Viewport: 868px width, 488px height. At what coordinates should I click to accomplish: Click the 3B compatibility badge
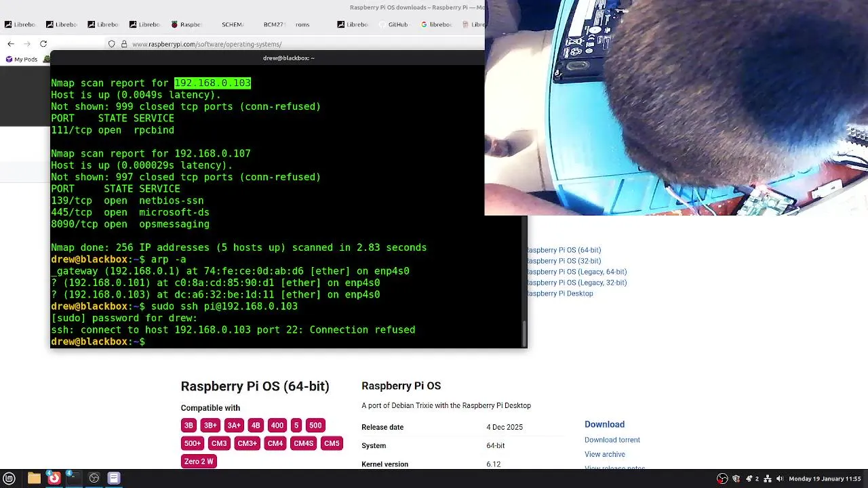[189, 426]
